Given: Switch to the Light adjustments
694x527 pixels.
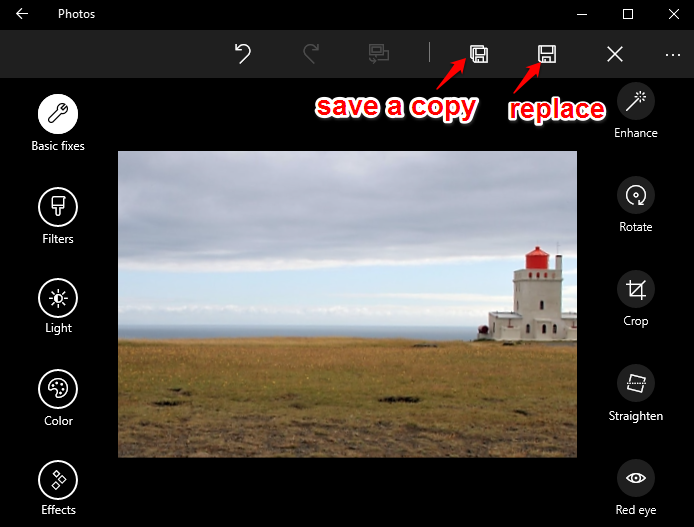Looking at the screenshot, I should tap(58, 298).
